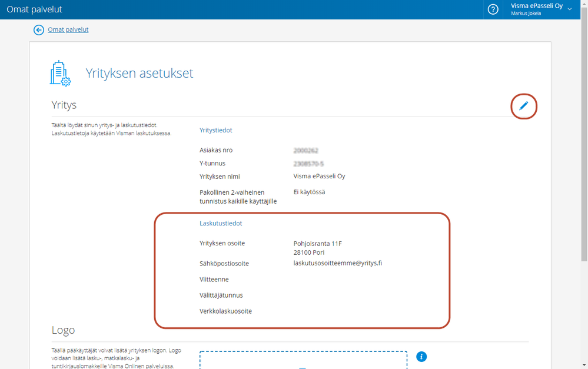Select the Yritystiedot section heading
The image size is (588, 369).
215,130
